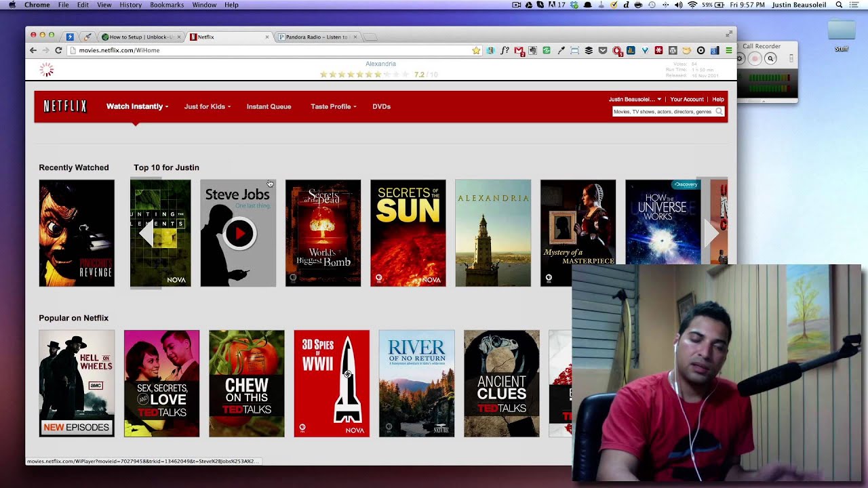
Task: Expand the Taste Profile dropdown
Action: click(334, 106)
